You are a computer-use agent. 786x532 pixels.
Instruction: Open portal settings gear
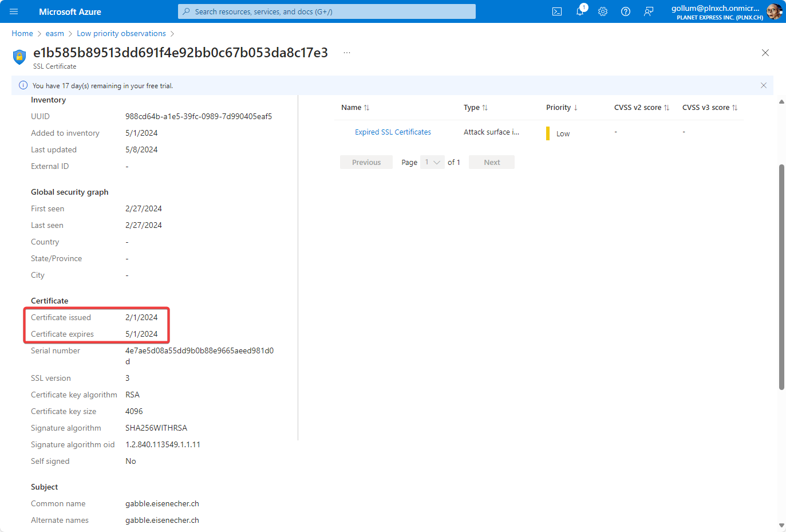603,11
